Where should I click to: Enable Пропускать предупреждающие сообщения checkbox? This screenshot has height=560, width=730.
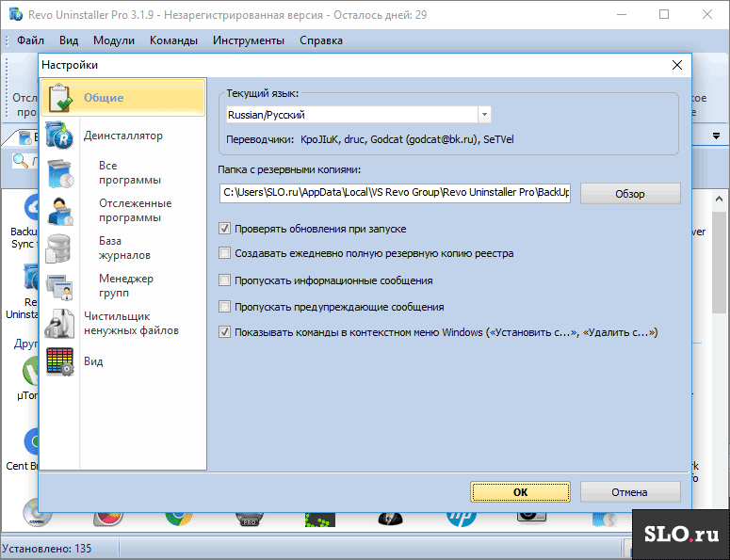click(224, 307)
